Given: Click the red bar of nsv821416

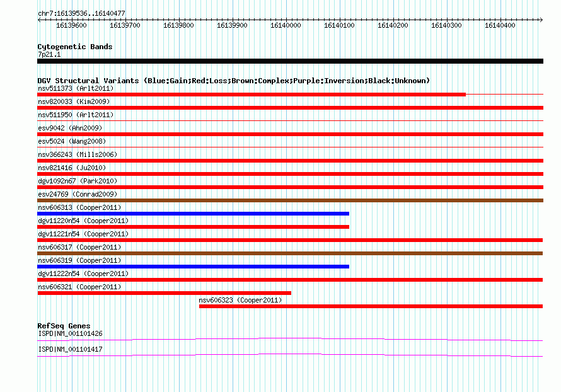Looking at the screenshot, I should [x=290, y=174].
